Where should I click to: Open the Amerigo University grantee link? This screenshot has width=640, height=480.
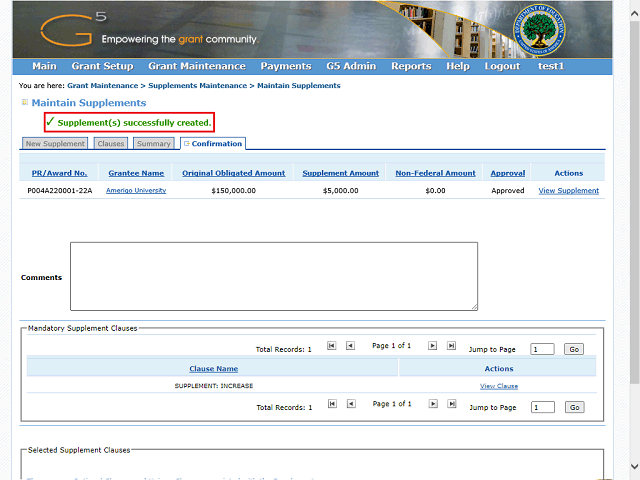(x=136, y=190)
